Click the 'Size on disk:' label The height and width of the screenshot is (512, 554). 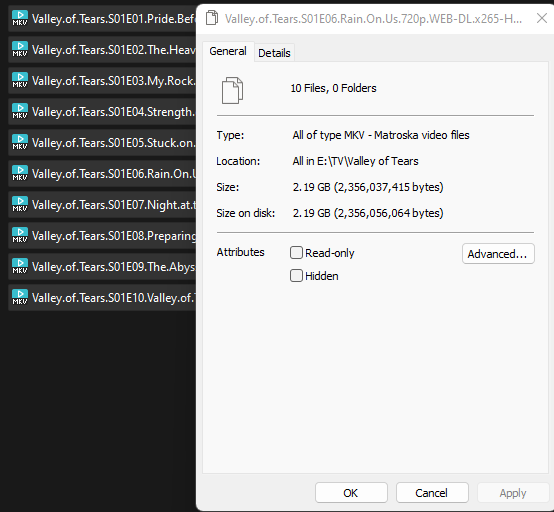pos(246,213)
